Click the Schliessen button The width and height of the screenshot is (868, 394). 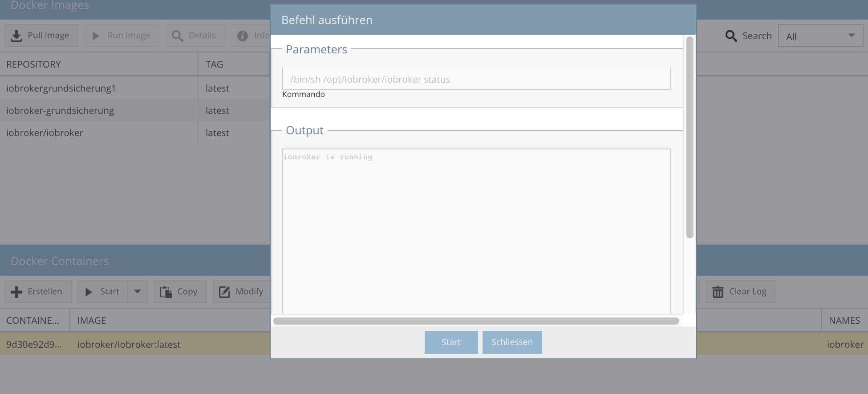[512, 342]
